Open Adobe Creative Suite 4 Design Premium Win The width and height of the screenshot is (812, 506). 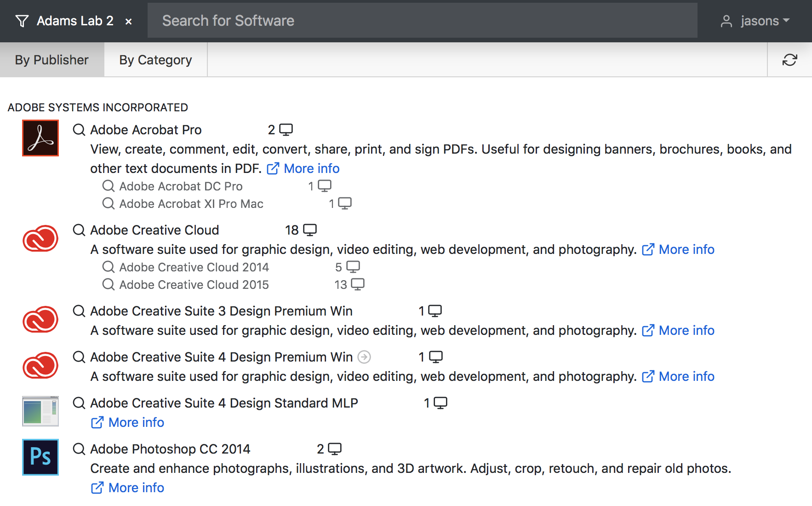[x=221, y=357]
